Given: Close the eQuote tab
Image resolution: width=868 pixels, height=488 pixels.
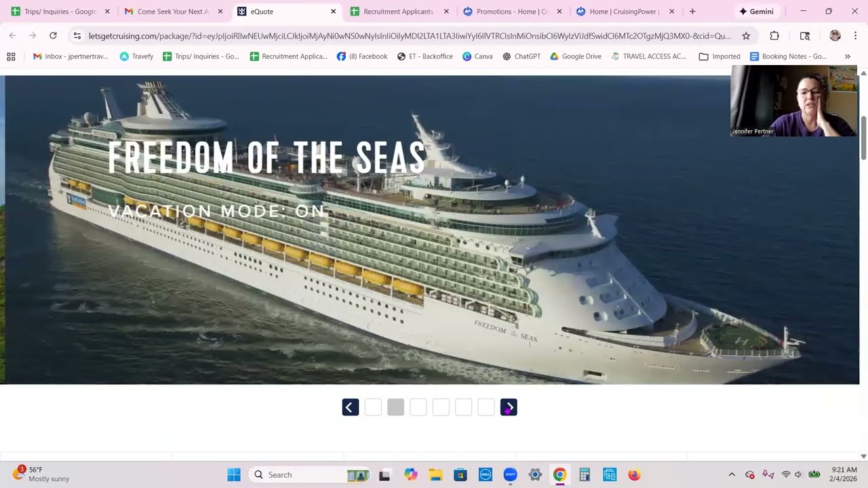Looking at the screenshot, I should (333, 12).
